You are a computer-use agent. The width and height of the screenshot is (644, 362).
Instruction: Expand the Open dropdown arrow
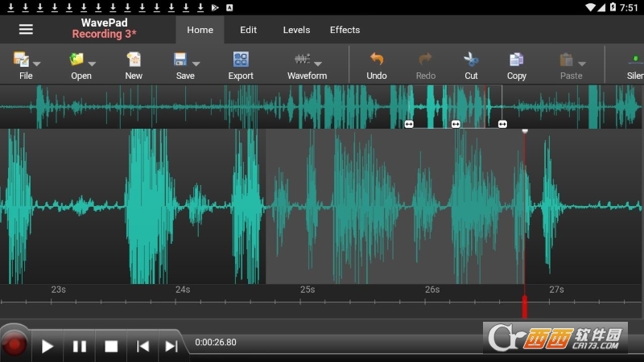(x=92, y=64)
